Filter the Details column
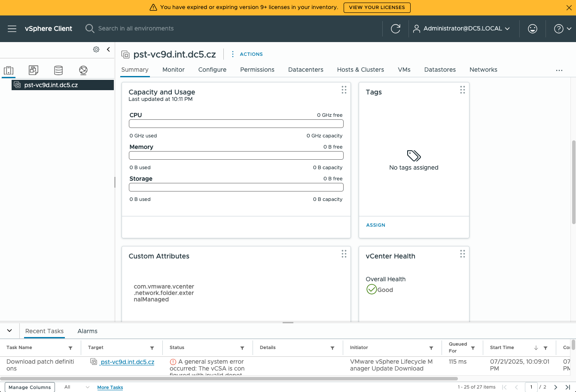576x392 pixels. 332,348
